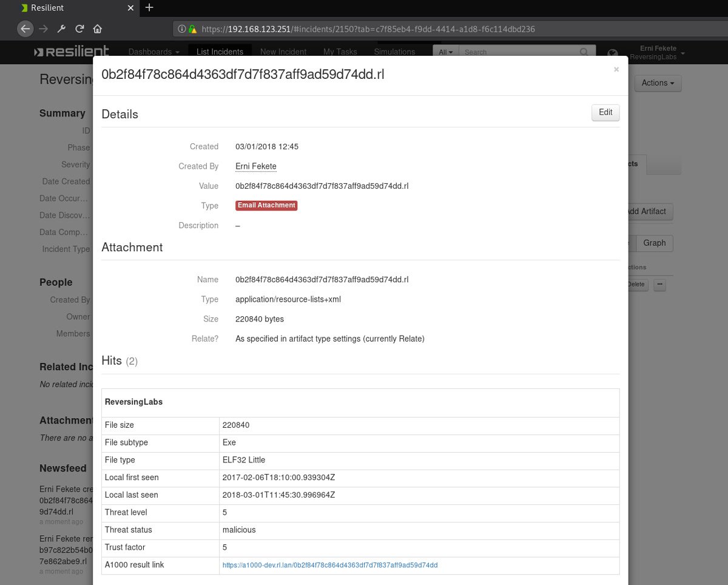Image resolution: width=728 pixels, height=585 pixels.
Task: Open a new browser tab
Action: (x=149, y=8)
